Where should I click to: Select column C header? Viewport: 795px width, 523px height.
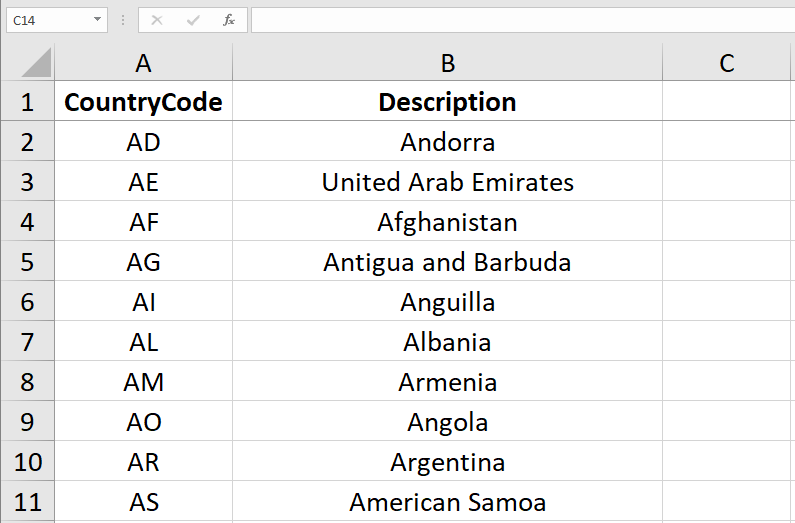coord(727,63)
